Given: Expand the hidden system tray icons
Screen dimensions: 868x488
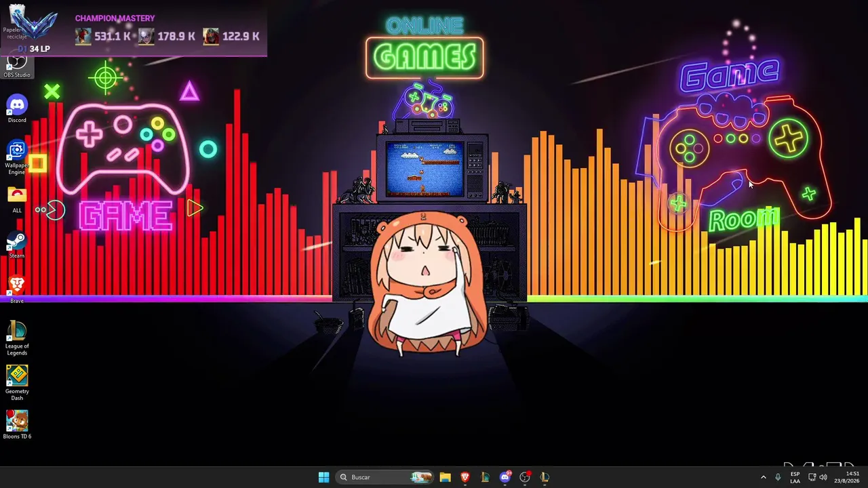Looking at the screenshot, I should point(763,477).
